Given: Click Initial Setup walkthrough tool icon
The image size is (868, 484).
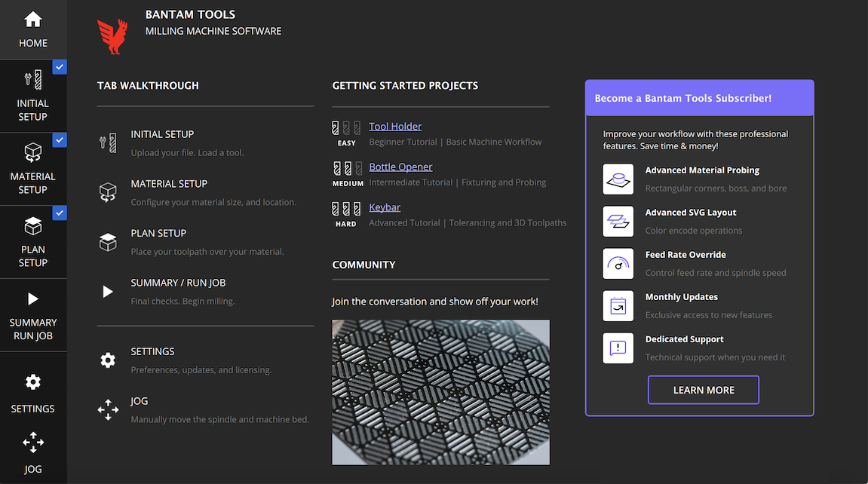Looking at the screenshot, I should 108,142.
